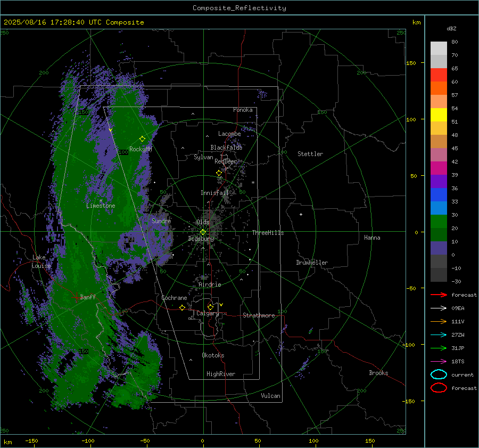Image resolution: width=479 pixels, height=448 pixels.
Task: Click the Stettler city label
Action: tap(310, 154)
